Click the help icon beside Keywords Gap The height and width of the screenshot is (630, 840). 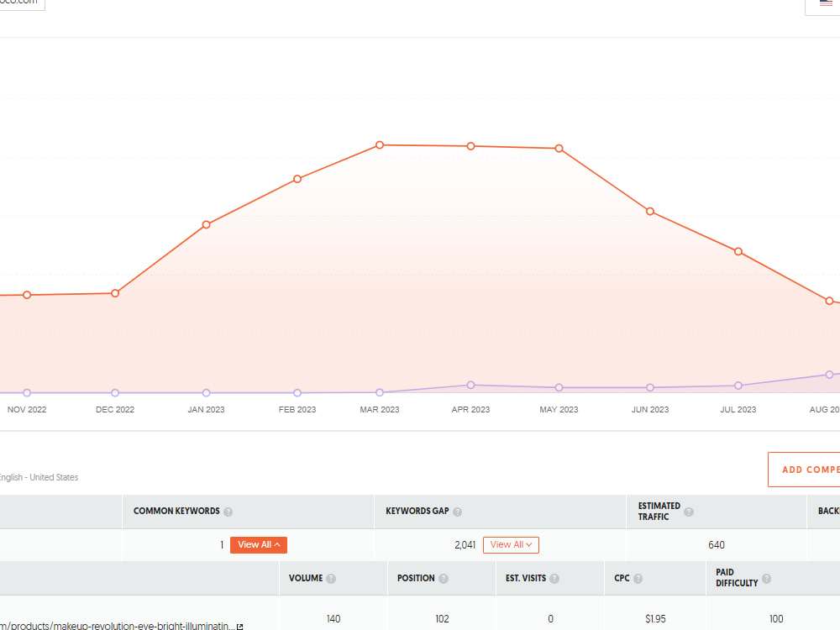point(457,512)
